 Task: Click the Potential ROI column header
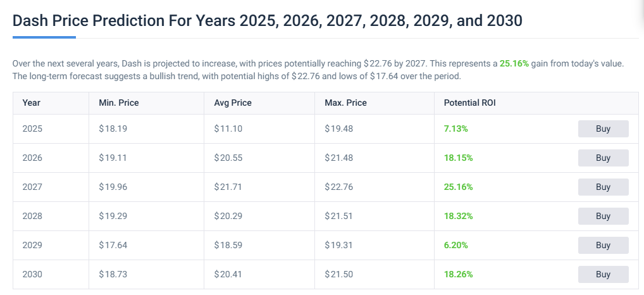coord(470,103)
